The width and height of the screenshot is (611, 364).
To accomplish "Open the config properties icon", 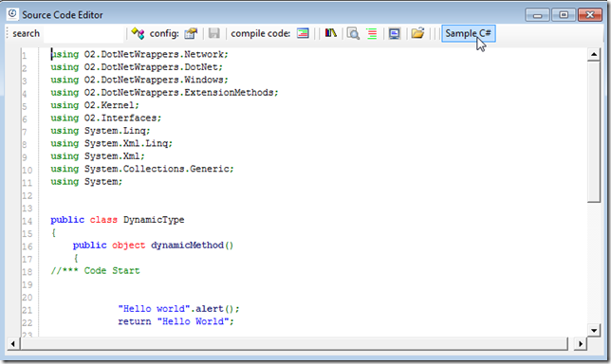I will click(x=191, y=33).
